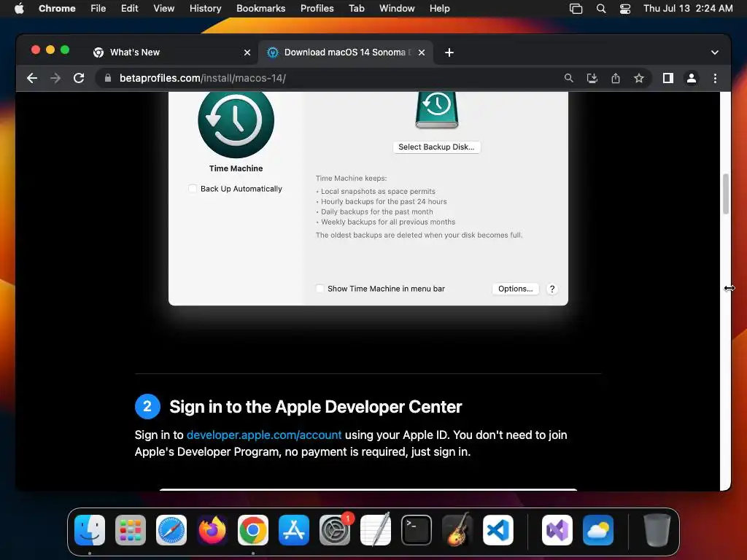Viewport: 747px width, 560px height.
Task: Launch Firefox from the Dock
Action: click(212, 530)
